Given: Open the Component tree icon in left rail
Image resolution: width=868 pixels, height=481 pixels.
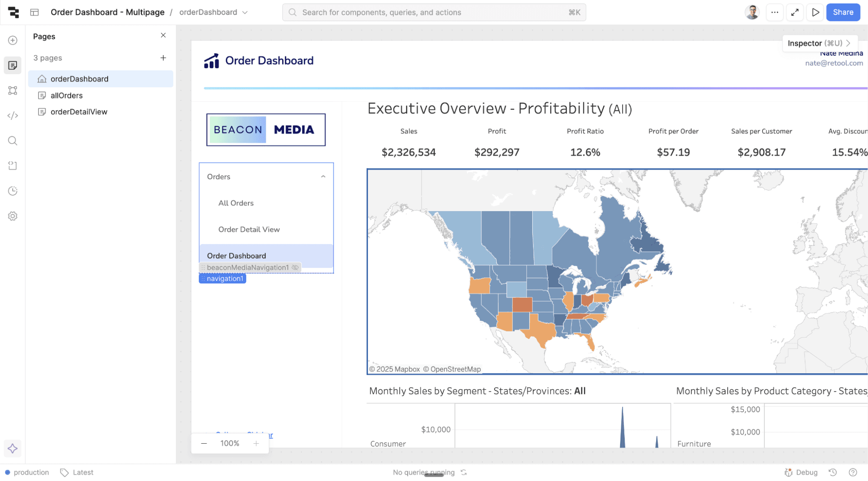Looking at the screenshot, I should [13, 90].
